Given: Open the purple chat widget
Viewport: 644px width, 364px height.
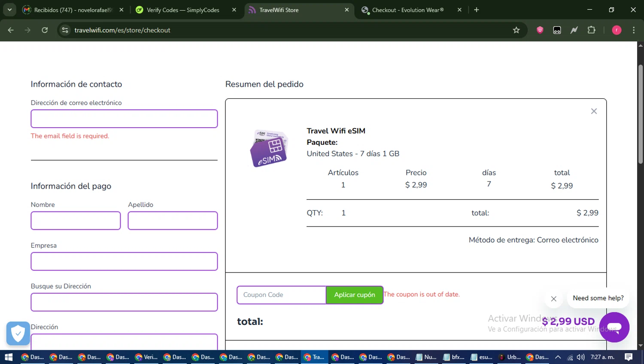Looking at the screenshot, I should coord(614,327).
